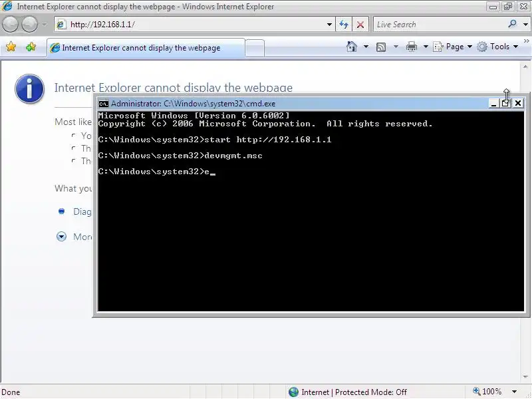Click the Internet Explorer title bar icon

coord(7,6)
